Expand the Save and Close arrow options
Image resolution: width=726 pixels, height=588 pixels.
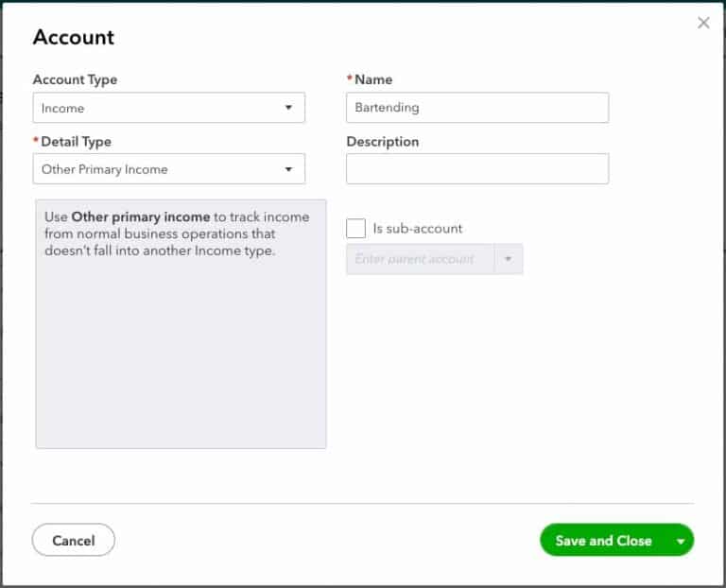[x=681, y=541]
